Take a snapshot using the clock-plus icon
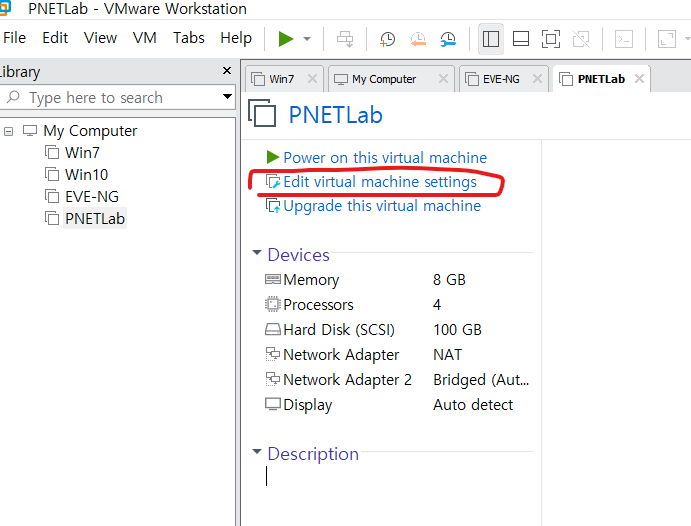This screenshot has height=526, width=691. (x=387, y=39)
